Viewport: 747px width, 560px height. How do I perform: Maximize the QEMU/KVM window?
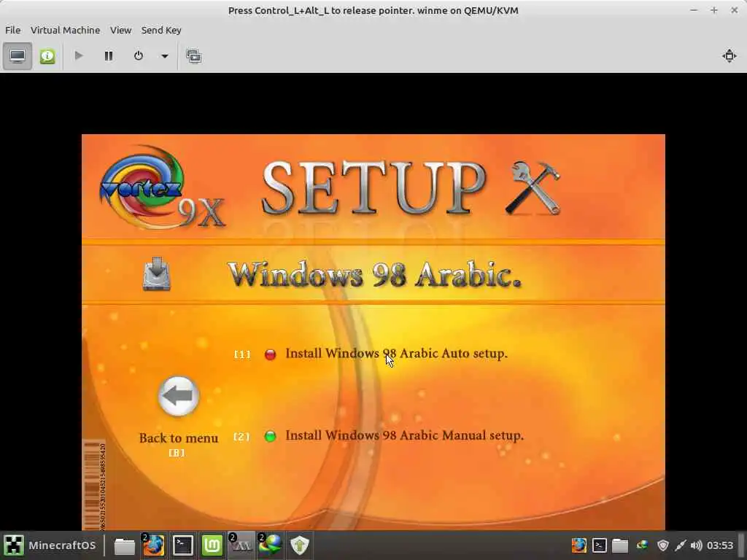pos(713,10)
